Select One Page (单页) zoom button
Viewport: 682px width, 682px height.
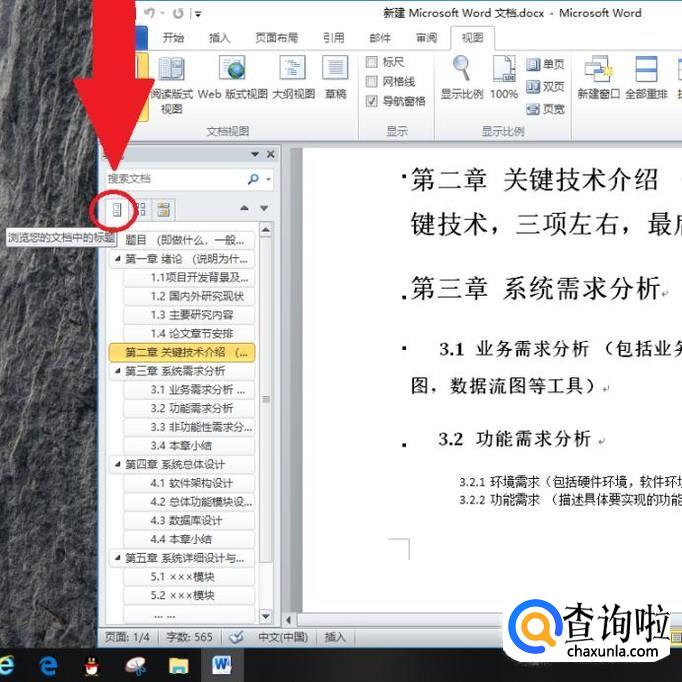click(545, 64)
